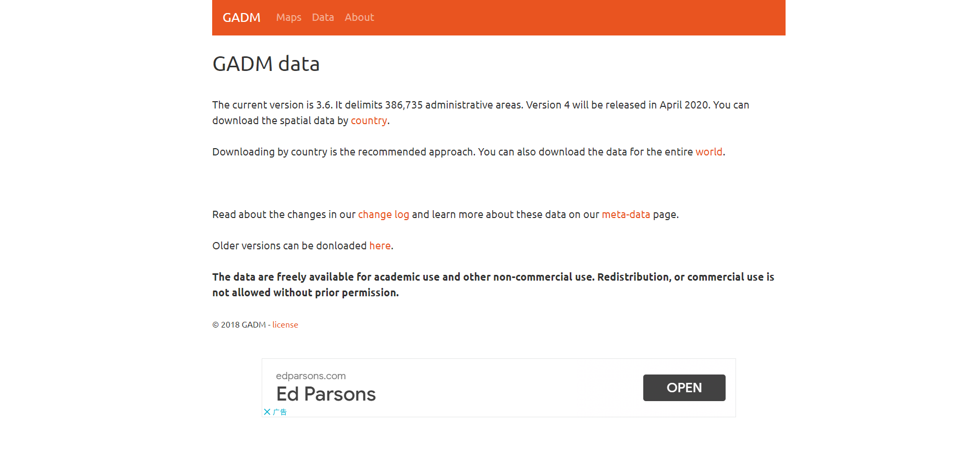Follow the 'country' download link
This screenshot has width=980, height=459.
369,121
